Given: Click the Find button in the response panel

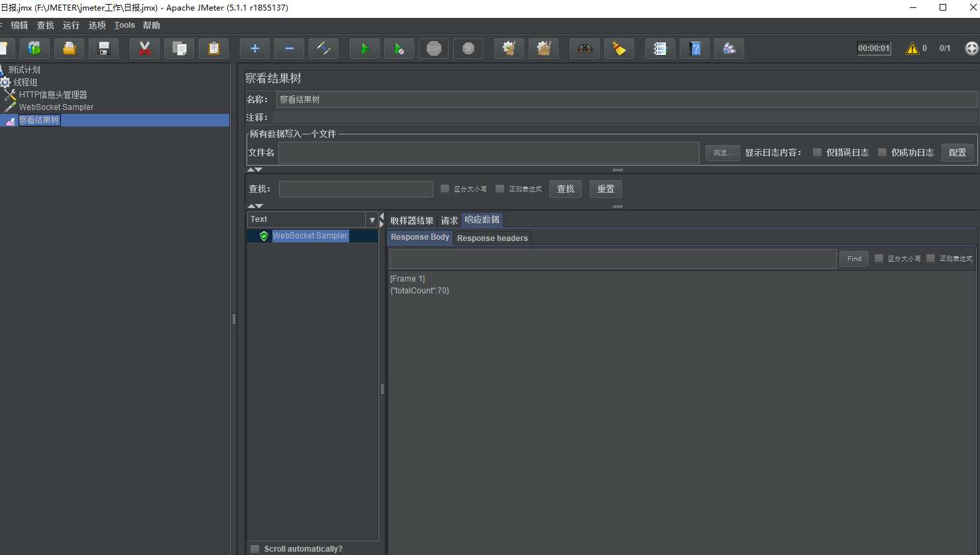Looking at the screenshot, I should tap(854, 258).
